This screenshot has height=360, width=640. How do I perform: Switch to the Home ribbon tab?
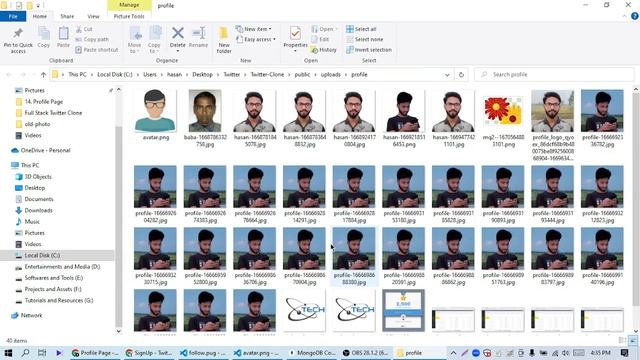click(x=40, y=16)
